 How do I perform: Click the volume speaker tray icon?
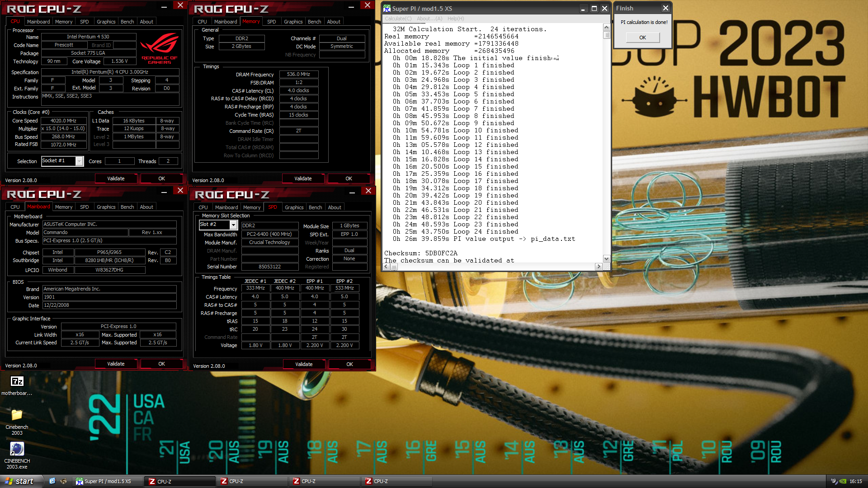pyautogui.click(x=833, y=481)
